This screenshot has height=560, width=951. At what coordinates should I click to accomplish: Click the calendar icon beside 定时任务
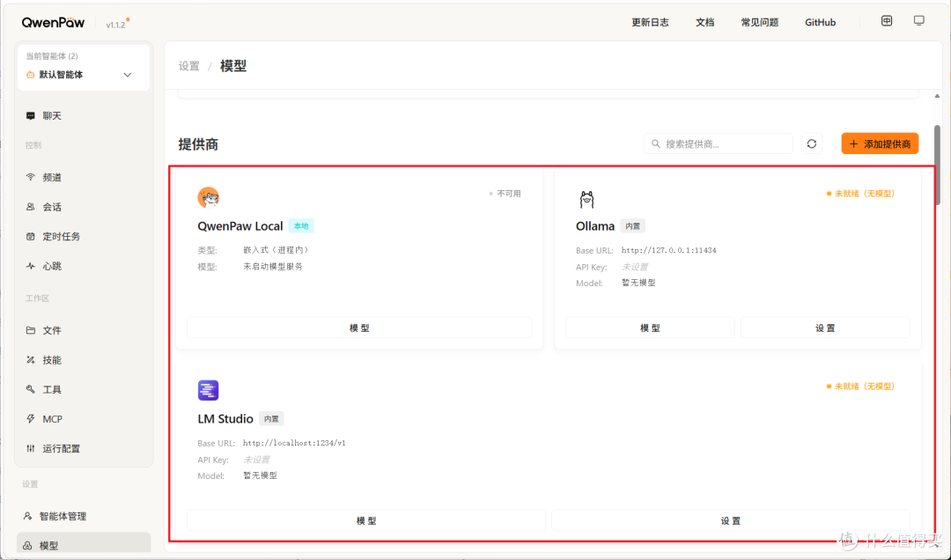click(x=30, y=237)
